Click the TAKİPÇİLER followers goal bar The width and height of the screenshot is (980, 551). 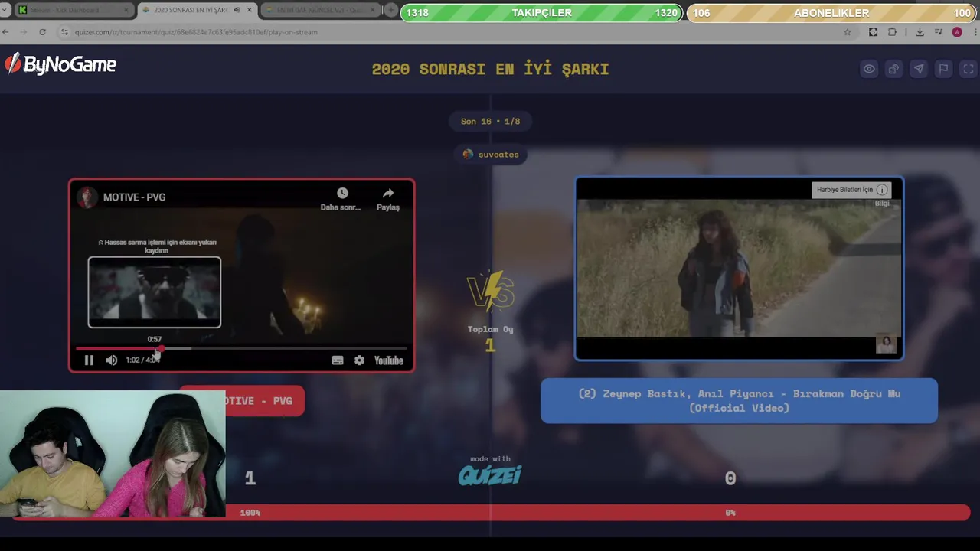tap(541, 13)
